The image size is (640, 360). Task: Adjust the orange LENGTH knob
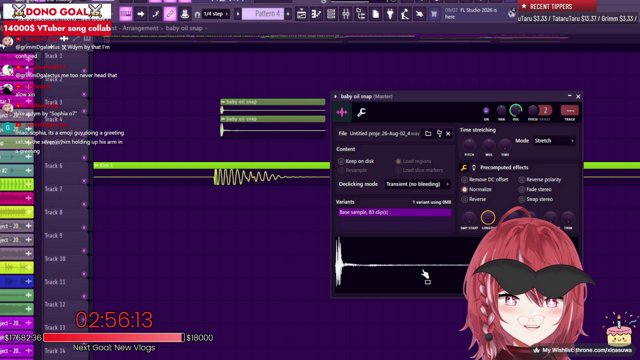(488, 218)
